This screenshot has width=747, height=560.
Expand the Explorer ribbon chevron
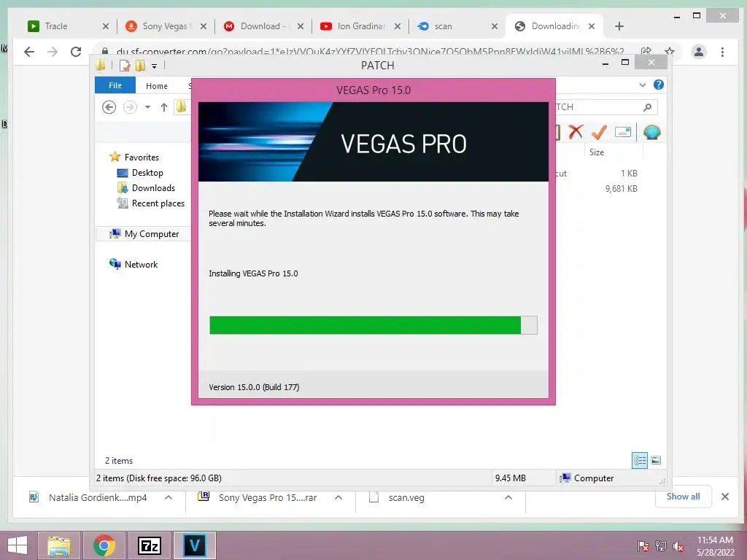tap(642, 85)
